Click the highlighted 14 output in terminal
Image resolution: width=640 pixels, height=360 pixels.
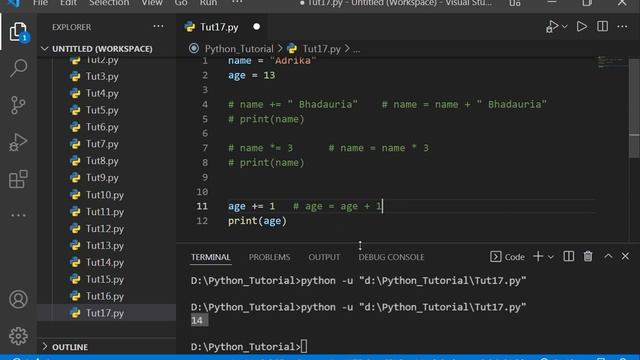(x=199, y=320)
